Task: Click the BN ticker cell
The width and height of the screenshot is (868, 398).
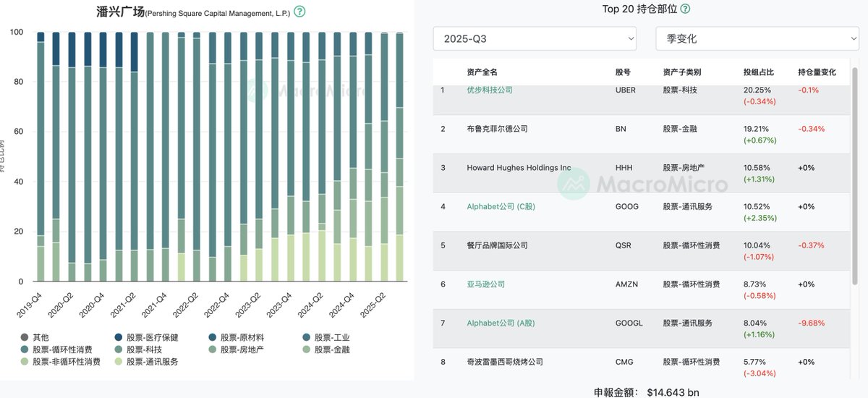Action: (621, 129)
